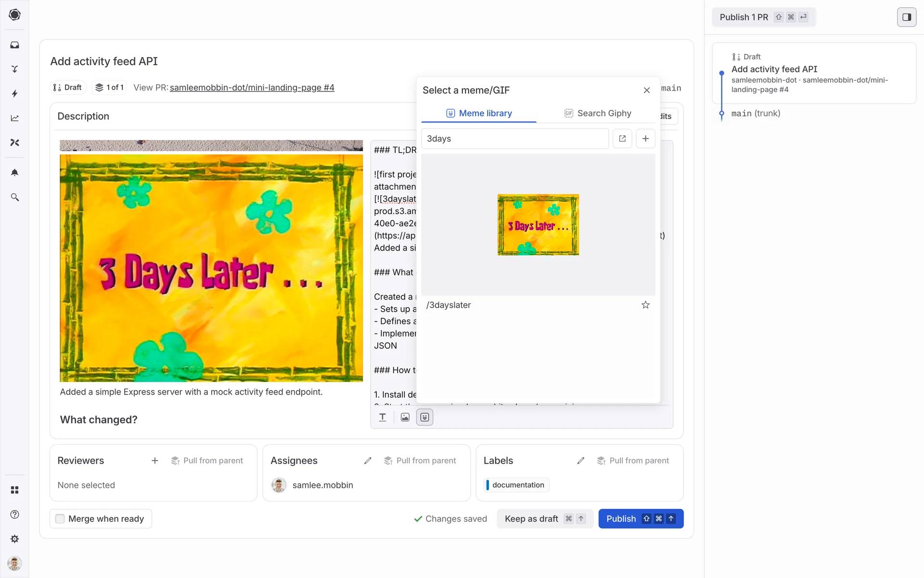Open the lightning bolt automations icon
The width and height of the screenshot is (924, 578).
14,93
